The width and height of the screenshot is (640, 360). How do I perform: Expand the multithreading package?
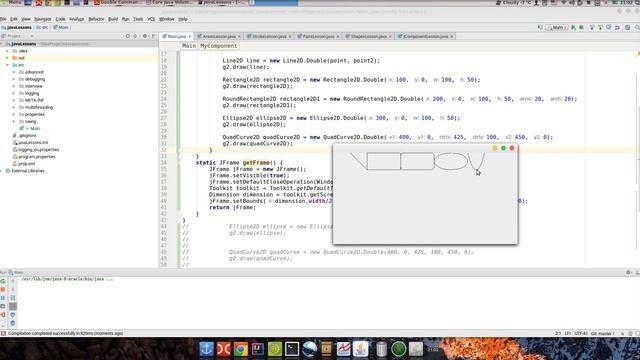(14, 107)
